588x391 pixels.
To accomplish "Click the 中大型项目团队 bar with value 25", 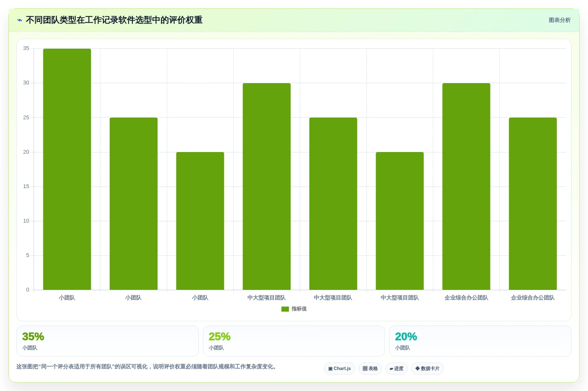I will [x=333, y=204].
